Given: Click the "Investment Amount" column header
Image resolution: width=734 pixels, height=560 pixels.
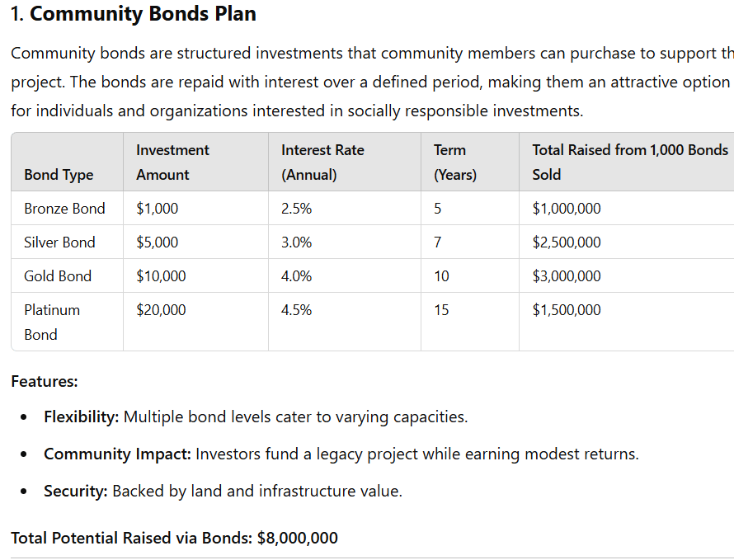Looking at the screenshot, I should pyautogui.click(x=172, y=162).
